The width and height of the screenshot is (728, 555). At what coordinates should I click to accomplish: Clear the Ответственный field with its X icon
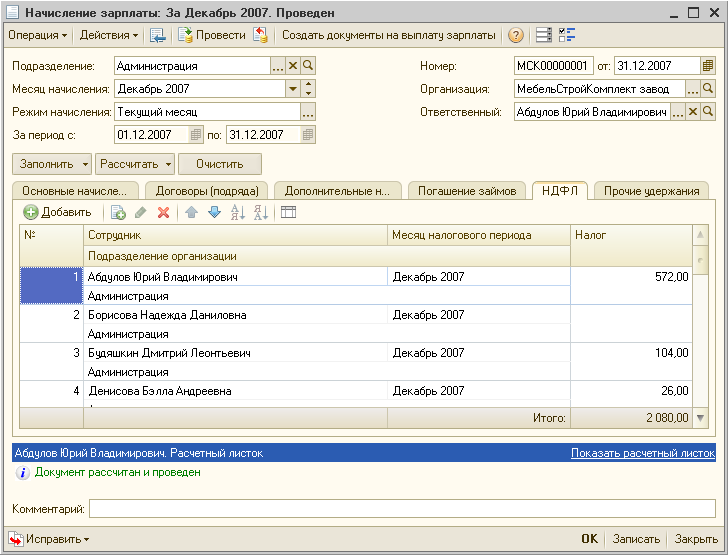693,111
